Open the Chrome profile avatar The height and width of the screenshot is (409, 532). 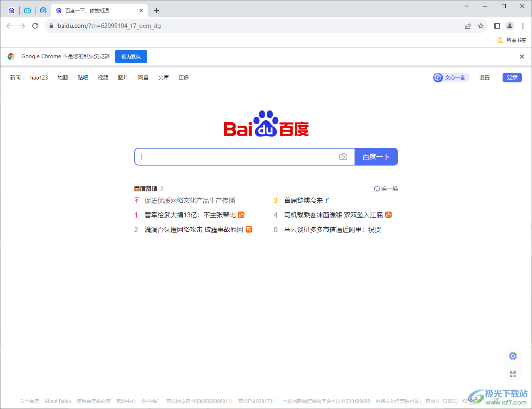(510, 26)
